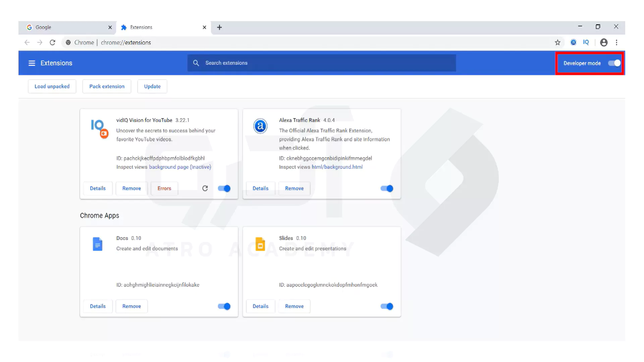The image size is (644, 362).
Task: Click the Slides app icon
Action: 260,244
